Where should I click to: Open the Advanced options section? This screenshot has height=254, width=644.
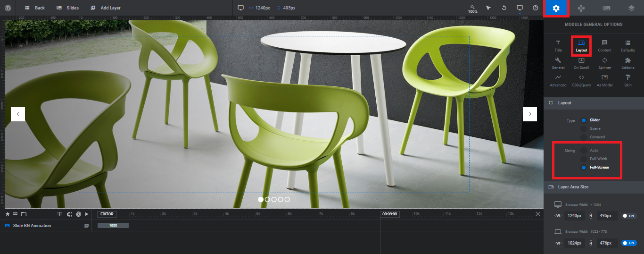pos(558,81)
